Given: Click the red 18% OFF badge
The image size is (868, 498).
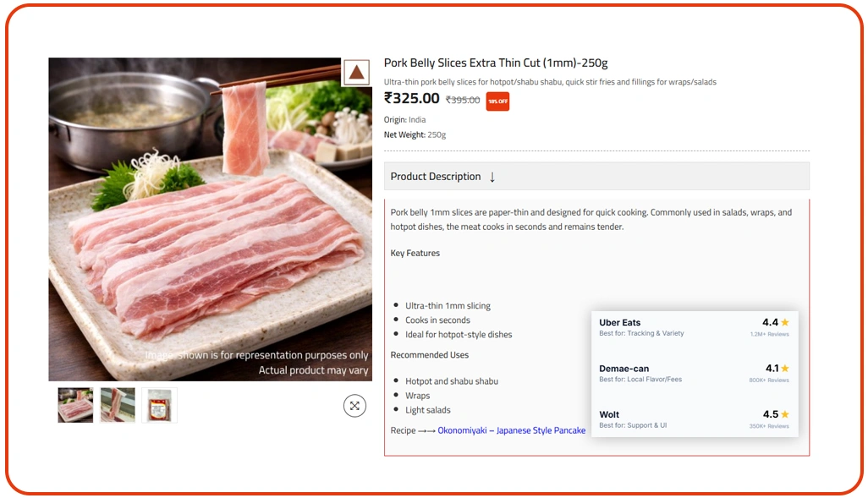Looking at the screenshot, I should (x=497, y=101).
